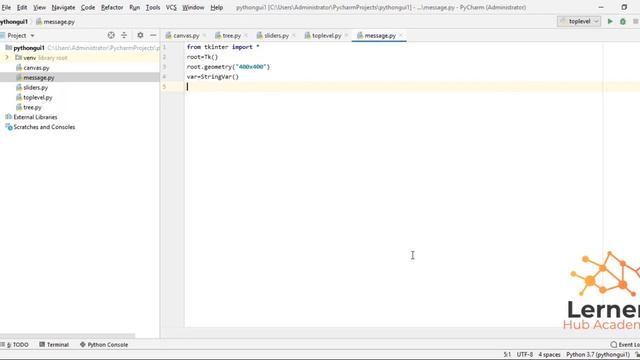Run the toplevel configuration with green play icon
640x360 pixels.
click(x=610, y=21)
